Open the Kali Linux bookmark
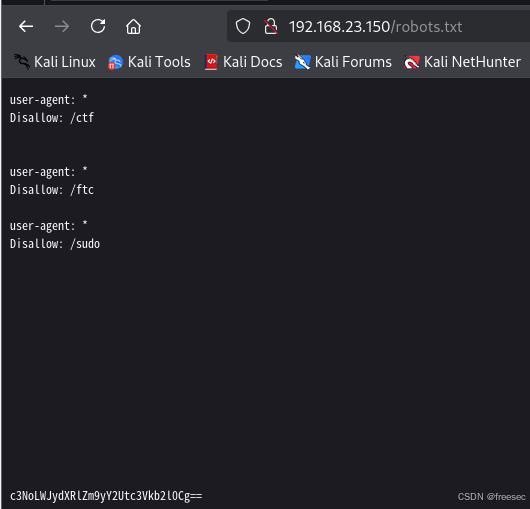This screenshot has width=530, height=509. (x=55, y=62)
